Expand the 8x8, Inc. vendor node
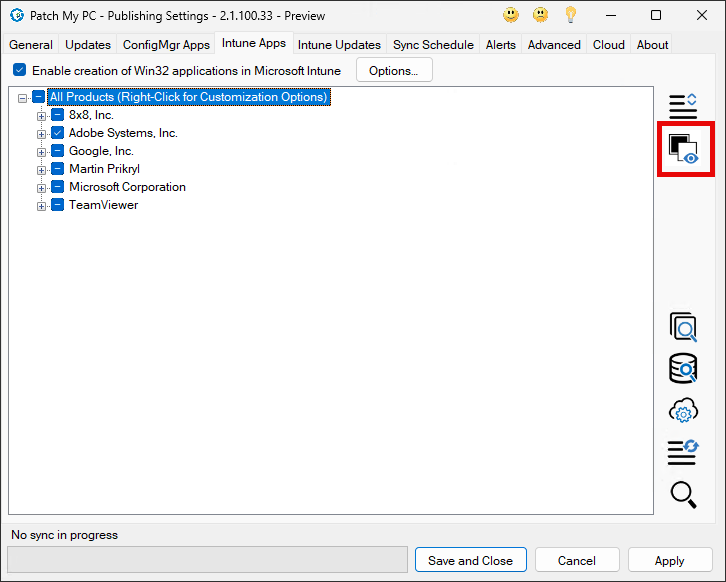The image size is (726, 582). pos(42,116)
